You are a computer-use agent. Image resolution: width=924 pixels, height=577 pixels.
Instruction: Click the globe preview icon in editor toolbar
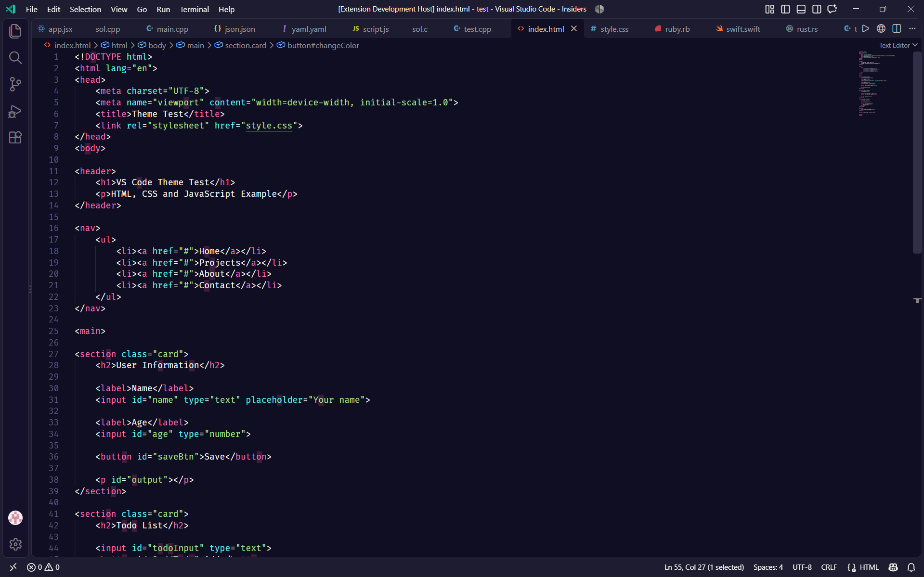click(x=881, y=29)
